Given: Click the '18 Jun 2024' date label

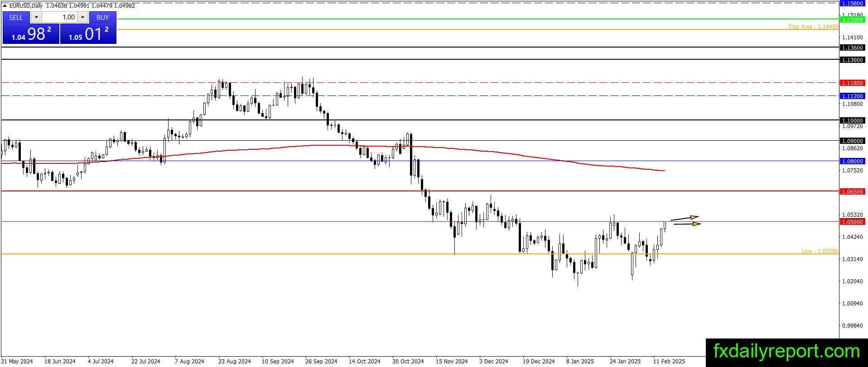Looking at the screenshot, I should (60, 362).
